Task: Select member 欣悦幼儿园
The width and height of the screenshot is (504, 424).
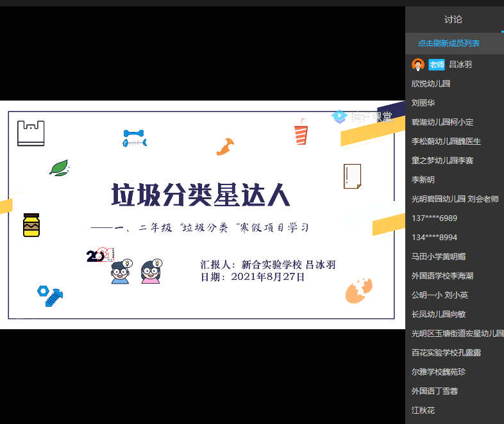Action: point(431,84)
